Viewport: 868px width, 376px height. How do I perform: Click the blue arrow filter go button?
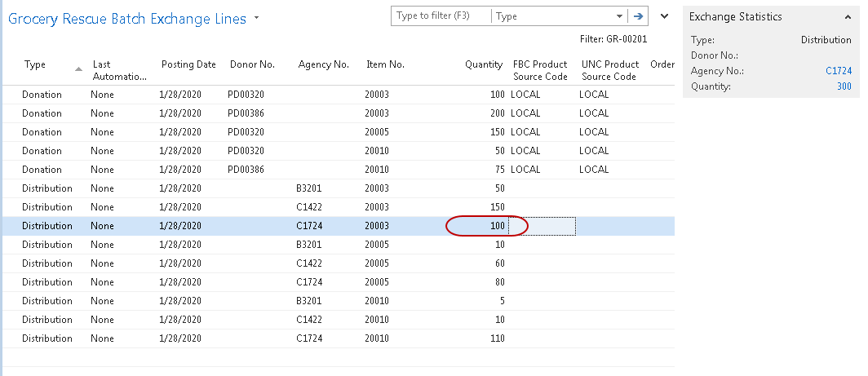pos(639,15)
